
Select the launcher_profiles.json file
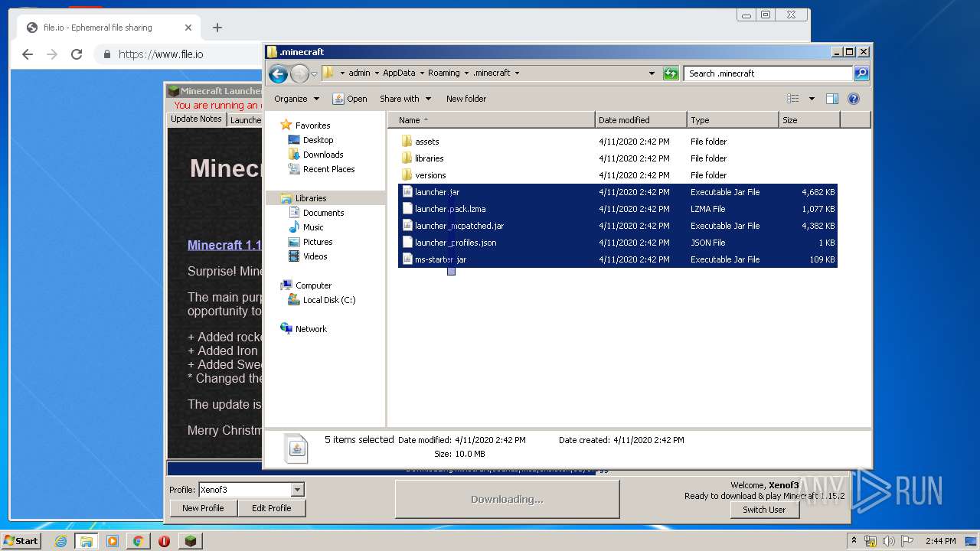click(618, 243)
